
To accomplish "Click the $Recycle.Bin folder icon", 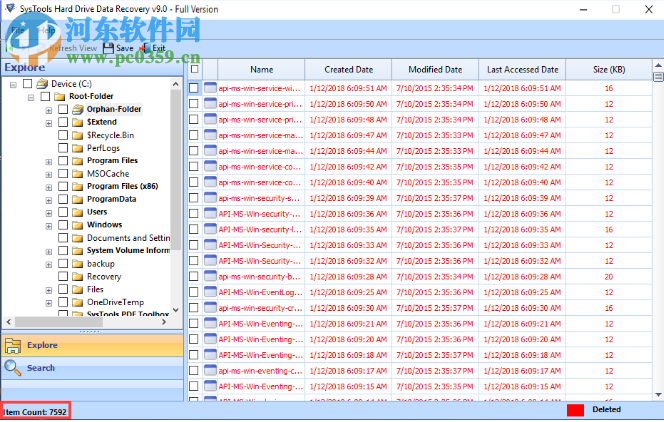I will point(77,135).
